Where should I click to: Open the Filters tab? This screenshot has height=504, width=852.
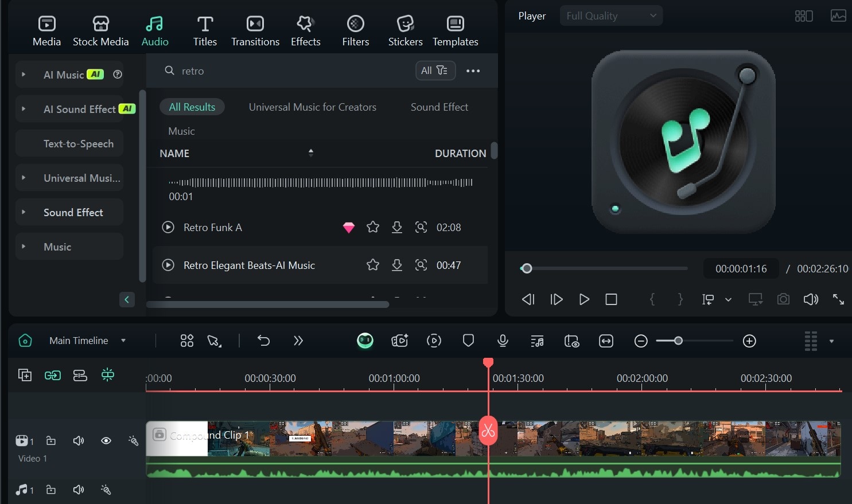click(356, 31)
